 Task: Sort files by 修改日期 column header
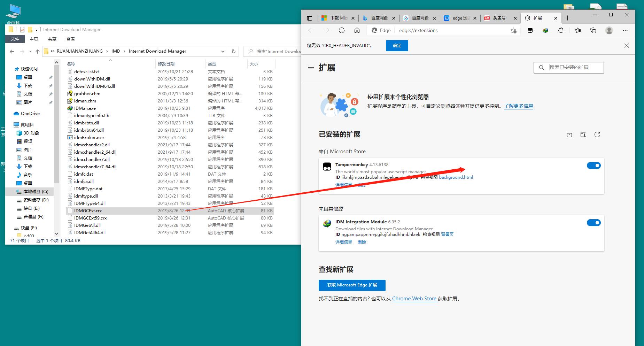[x=180, y=64]
